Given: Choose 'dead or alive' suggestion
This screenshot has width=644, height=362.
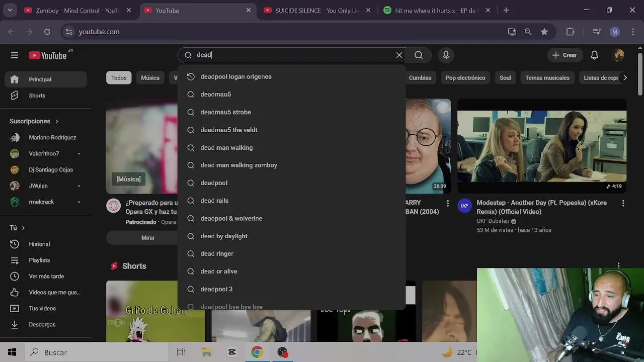Looking at the screenshot, I should coord(291,271).
